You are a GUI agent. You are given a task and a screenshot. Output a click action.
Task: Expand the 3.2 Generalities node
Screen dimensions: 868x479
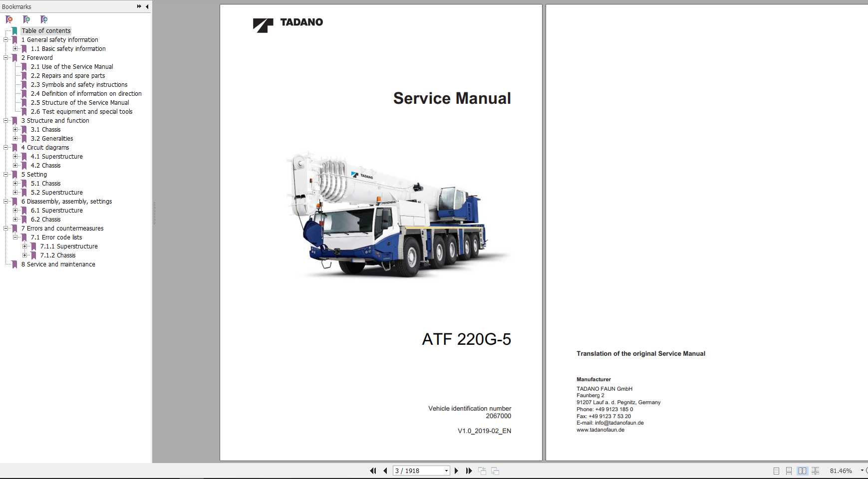pyautogui.click(x=15, y=139)
